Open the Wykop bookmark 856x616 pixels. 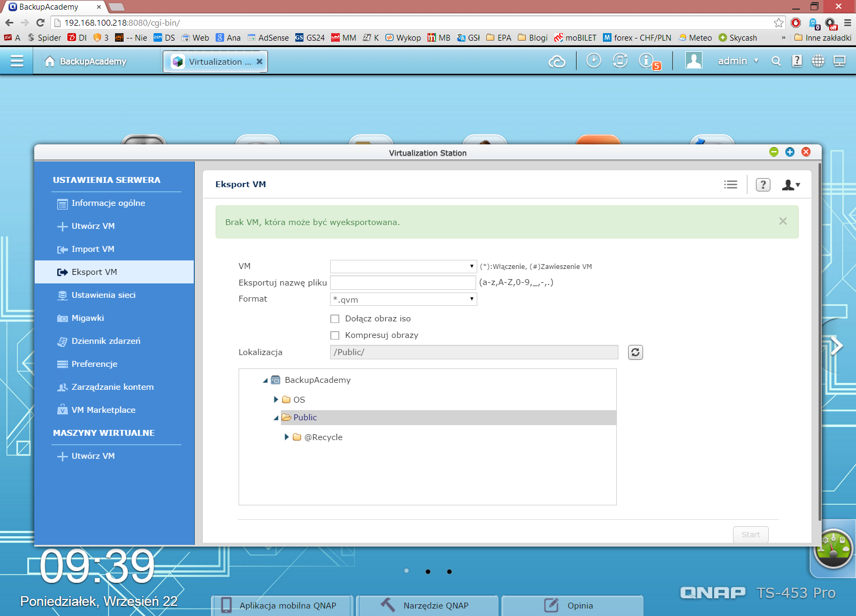click(x=403, y=37)
